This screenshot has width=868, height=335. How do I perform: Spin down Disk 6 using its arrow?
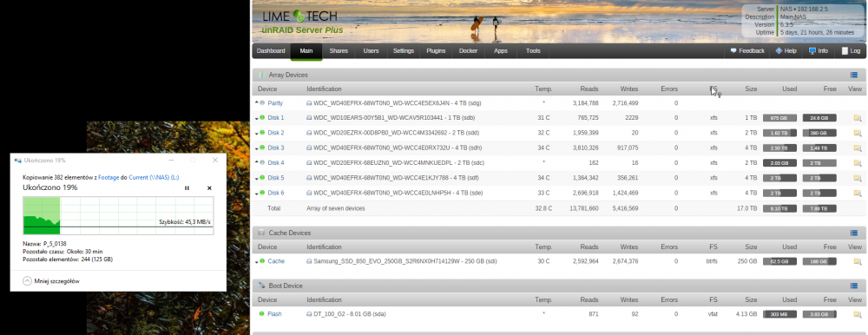(x=256, y=194)
